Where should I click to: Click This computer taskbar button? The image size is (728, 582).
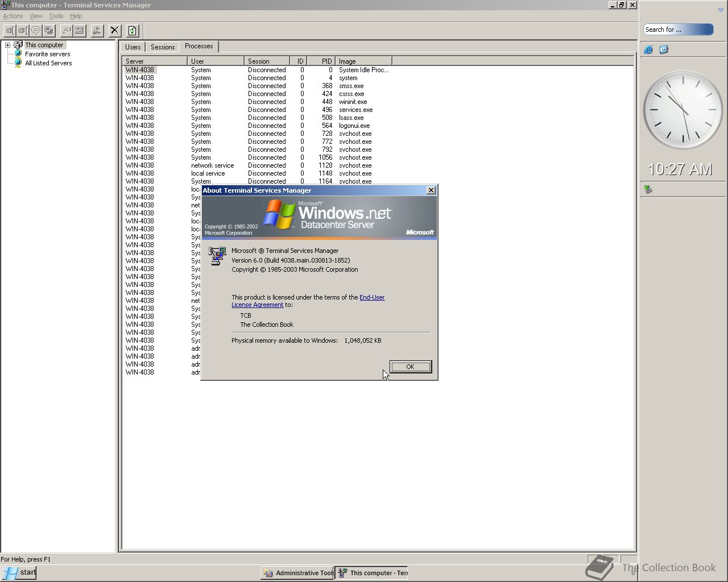click(373, 573)
